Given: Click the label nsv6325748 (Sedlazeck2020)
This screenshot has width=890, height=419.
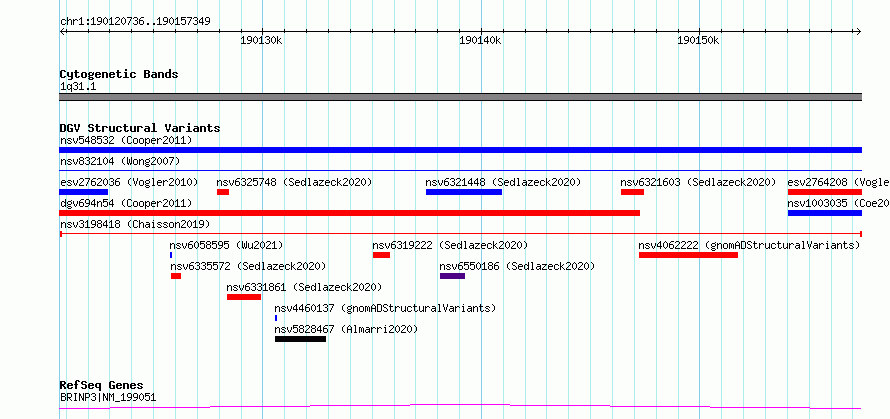Looking at the screenshot, I should tap(294, 182).
